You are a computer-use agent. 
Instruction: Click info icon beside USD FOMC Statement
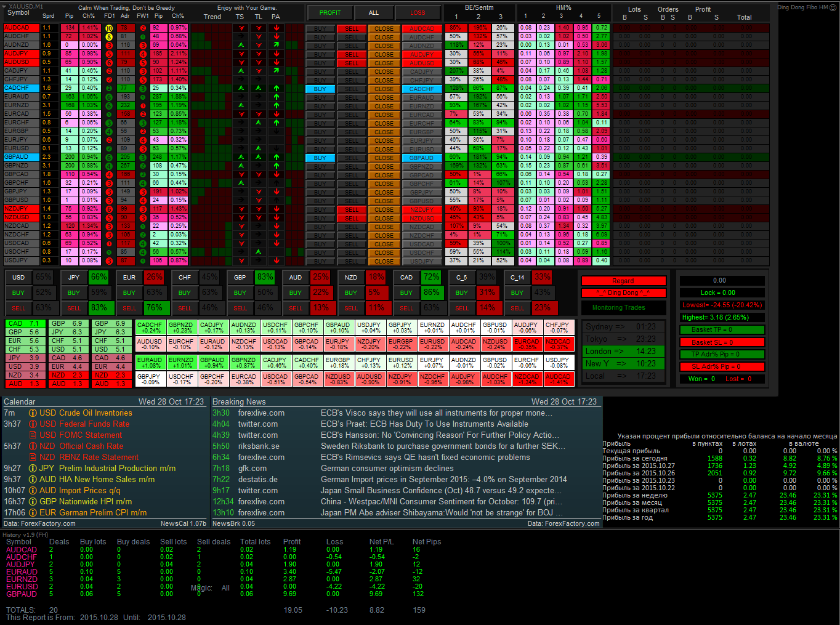click(33, 435)
